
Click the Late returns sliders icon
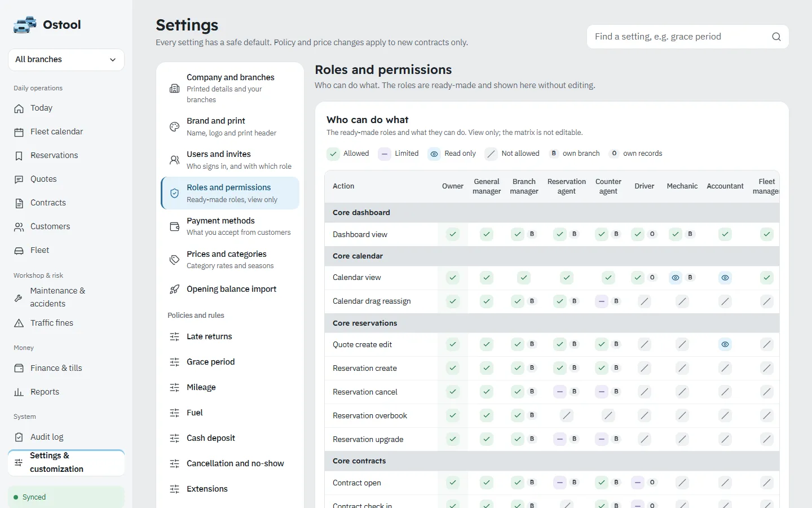(x=175, y=337)
